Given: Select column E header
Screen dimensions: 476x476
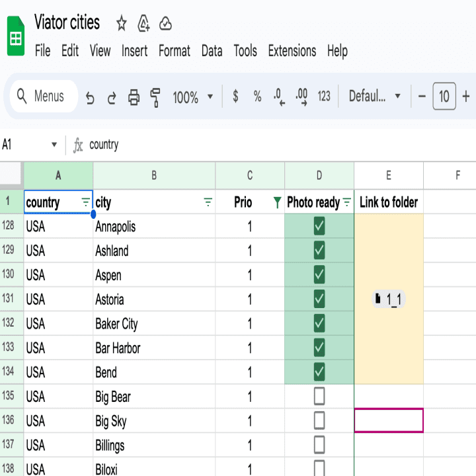Looking at the screenshot, I should point(389,175).
